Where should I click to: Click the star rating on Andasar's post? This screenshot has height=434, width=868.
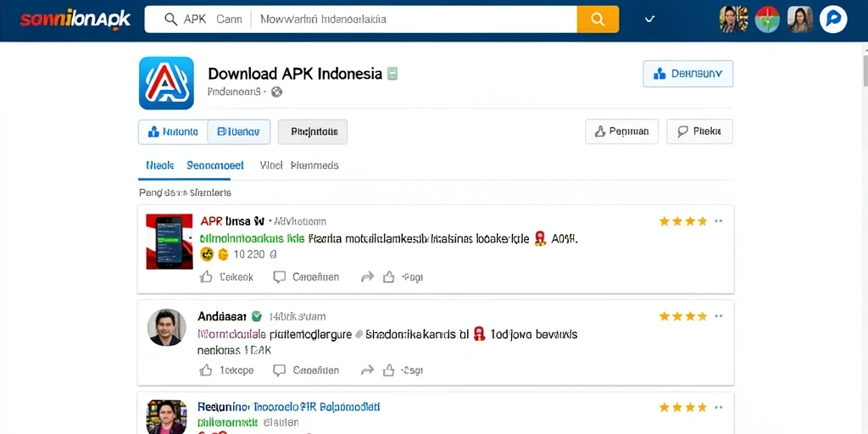coord(683,317)
